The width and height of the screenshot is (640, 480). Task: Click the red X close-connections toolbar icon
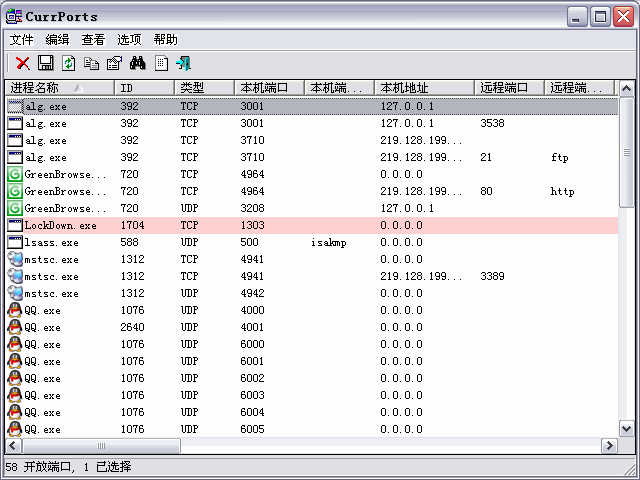pos(23,63)
